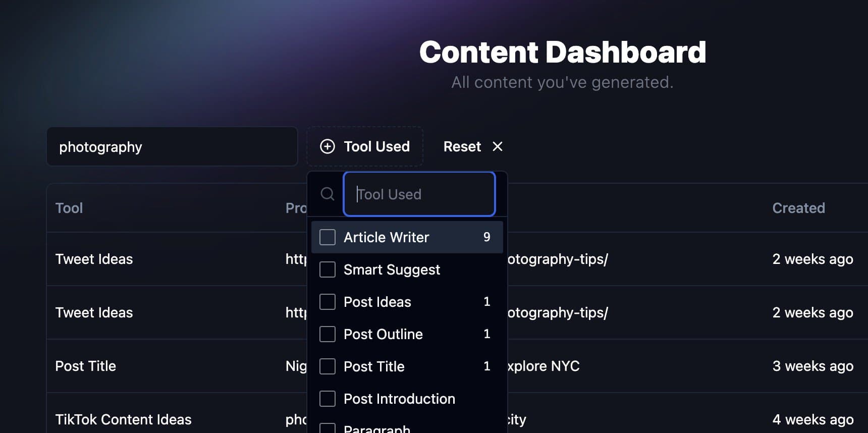This screenshot has width=868, height=433.
Task: Select the Paragraph option in the list
Action: tap(377, 429)
